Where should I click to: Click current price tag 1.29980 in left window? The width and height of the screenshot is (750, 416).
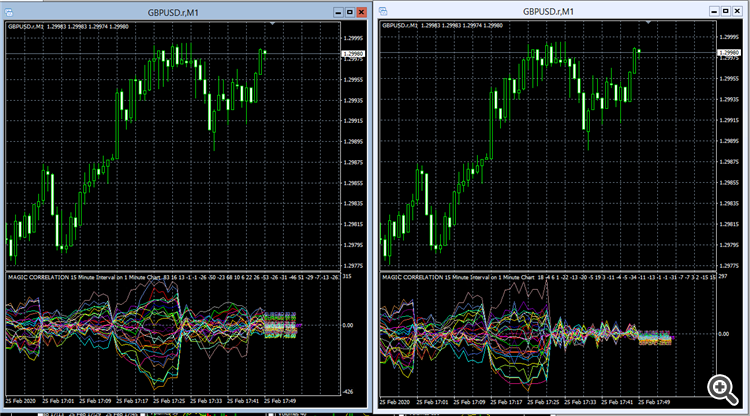point(353,54)
